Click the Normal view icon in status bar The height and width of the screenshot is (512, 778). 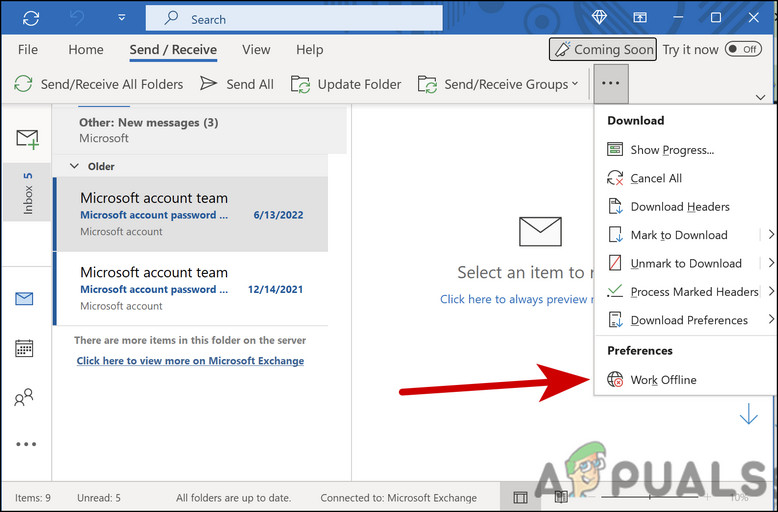[x=520, y=497]
